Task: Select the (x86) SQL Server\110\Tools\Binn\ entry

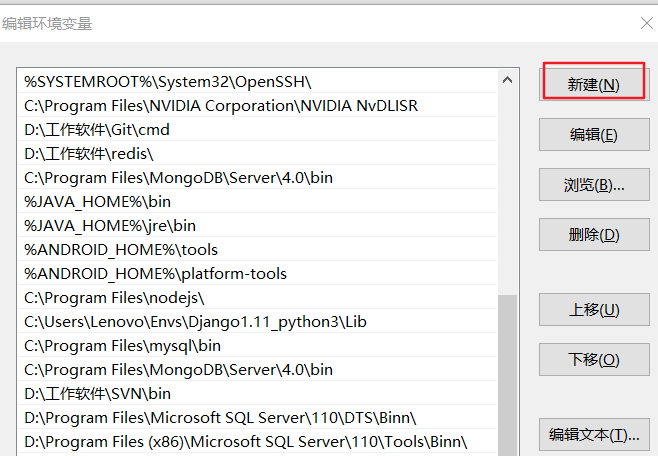Action: pos(257,441)
